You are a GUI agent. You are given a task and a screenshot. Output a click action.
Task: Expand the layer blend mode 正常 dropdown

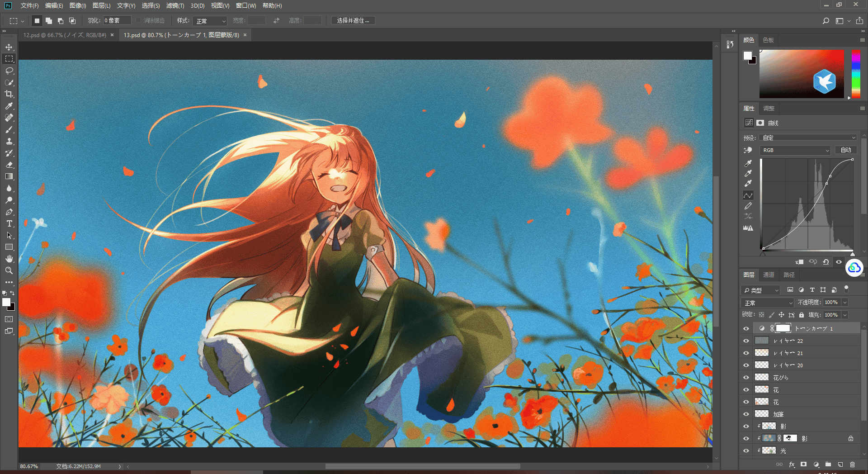tap(768, 303)
